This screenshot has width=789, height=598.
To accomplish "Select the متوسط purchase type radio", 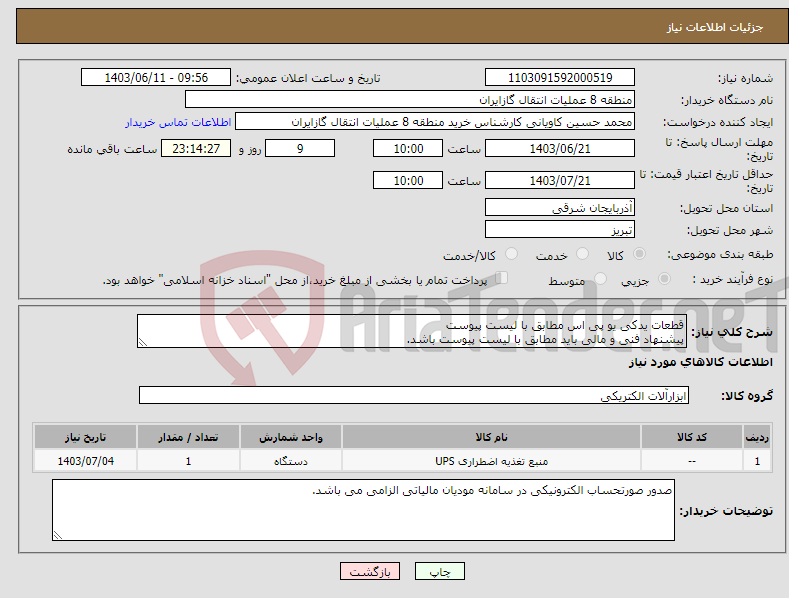I will (x=600, y=279).
